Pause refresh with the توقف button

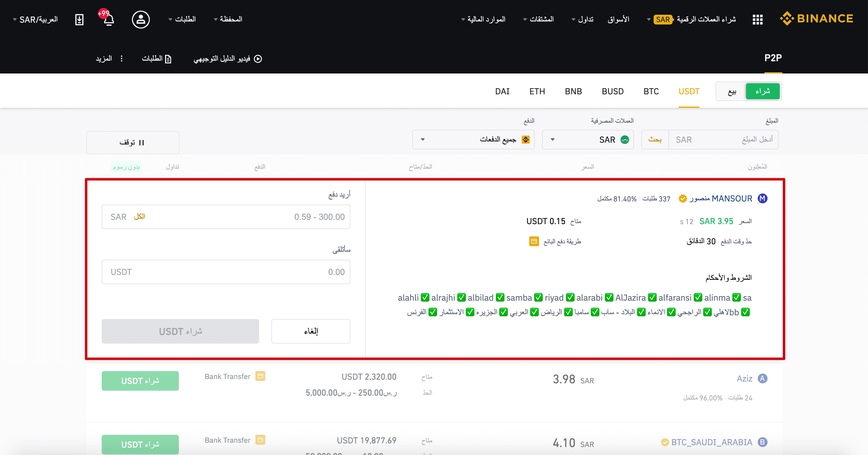[133, 142]
